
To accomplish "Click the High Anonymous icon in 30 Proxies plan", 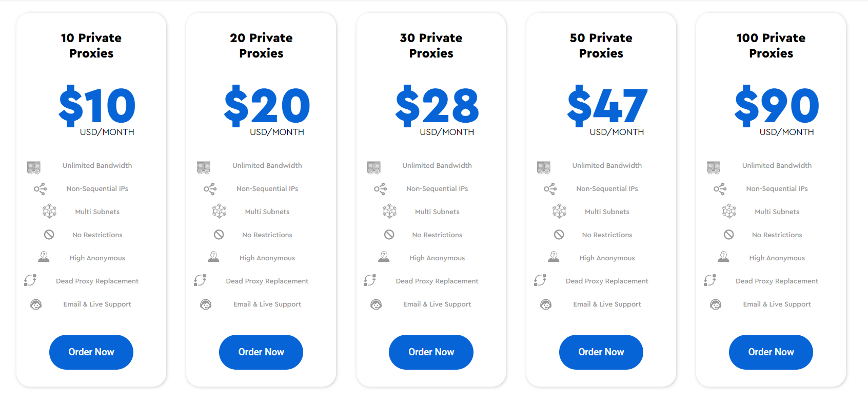I will [384, 257].
